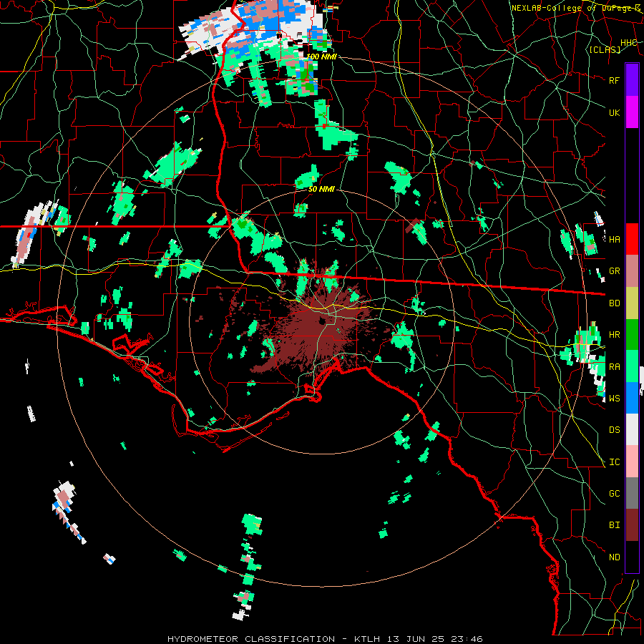
Task: Click the HR dark green legend swatch
Action: pyautogui.click(x=632, y=335)
